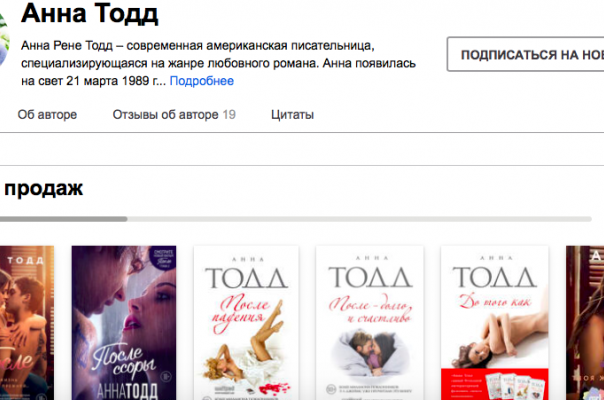The height and width of the screenshot is (400, 604).
Task: Open the Отзывы об авторе tab
Action: 174,114
